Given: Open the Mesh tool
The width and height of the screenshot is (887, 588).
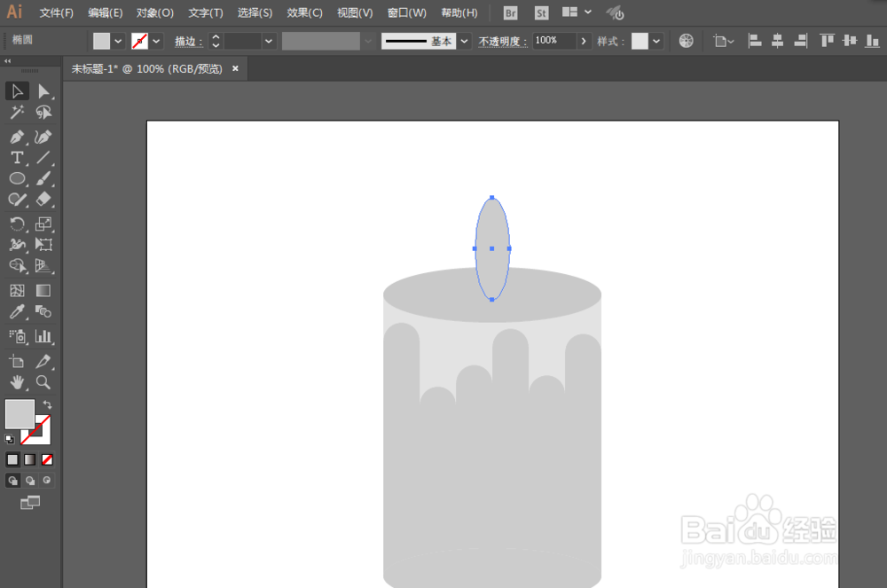Looking at the screenshot, I should click(x=17, y=290).
